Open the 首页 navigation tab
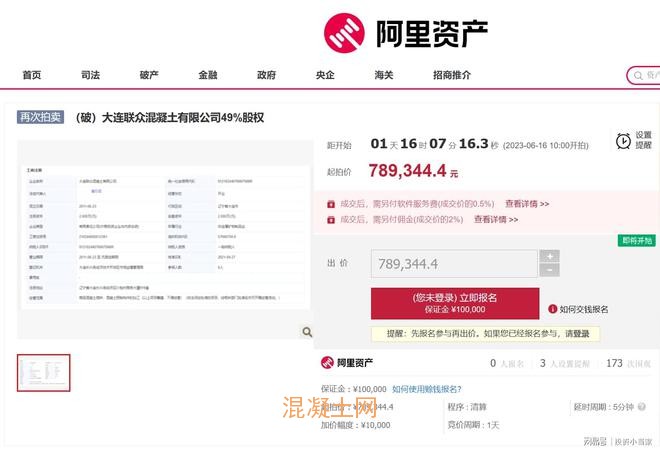 (32, 76)
